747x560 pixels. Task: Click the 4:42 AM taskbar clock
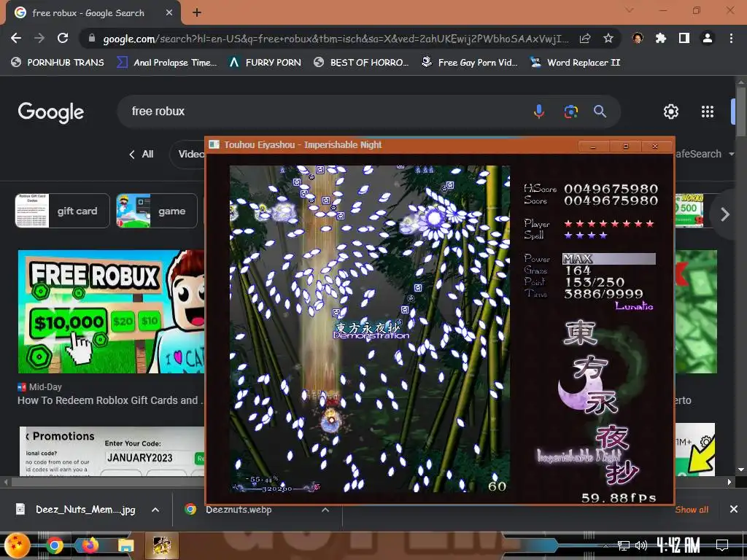pyautogui.click(x=678, y=545)
